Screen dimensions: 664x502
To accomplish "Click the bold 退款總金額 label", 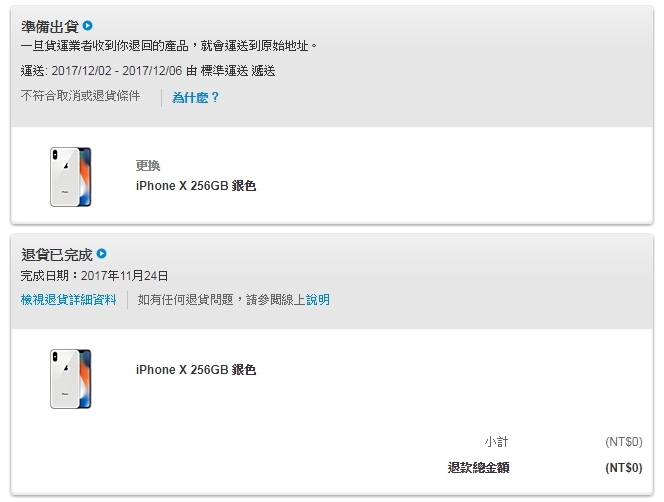I will tap(478, 467).
